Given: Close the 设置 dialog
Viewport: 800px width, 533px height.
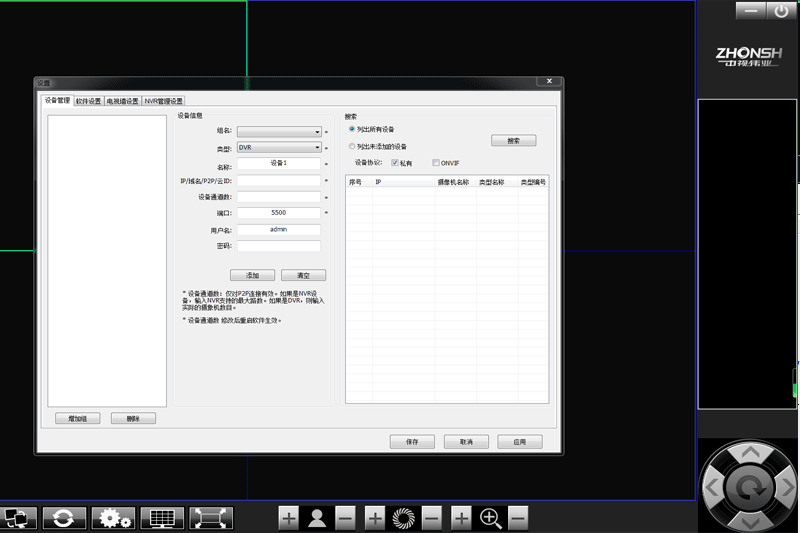Looking at the screenshot, I should tap(549, 81).
